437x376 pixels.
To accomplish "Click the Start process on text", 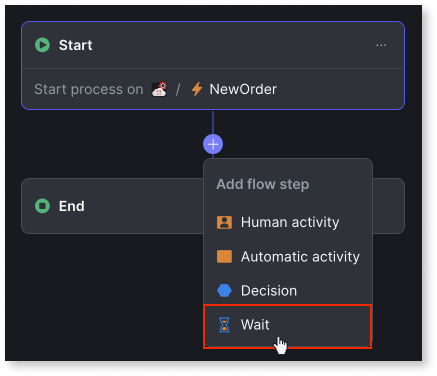I will click(89, 89).
